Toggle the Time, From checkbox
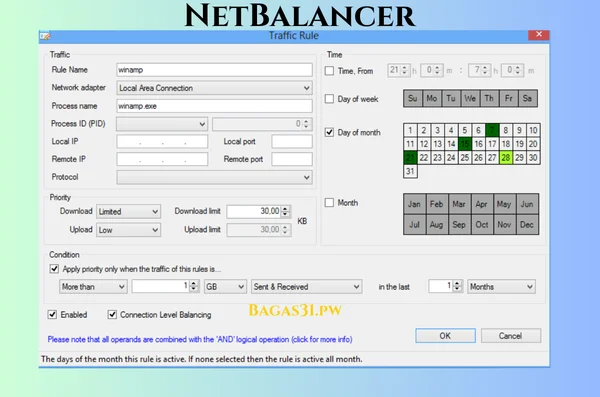Viewport: 600px width, 397px height. pos(329,71)
